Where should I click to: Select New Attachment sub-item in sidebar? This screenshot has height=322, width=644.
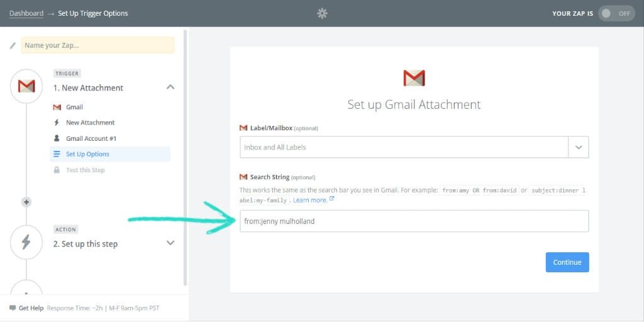[x=90, y=123]
